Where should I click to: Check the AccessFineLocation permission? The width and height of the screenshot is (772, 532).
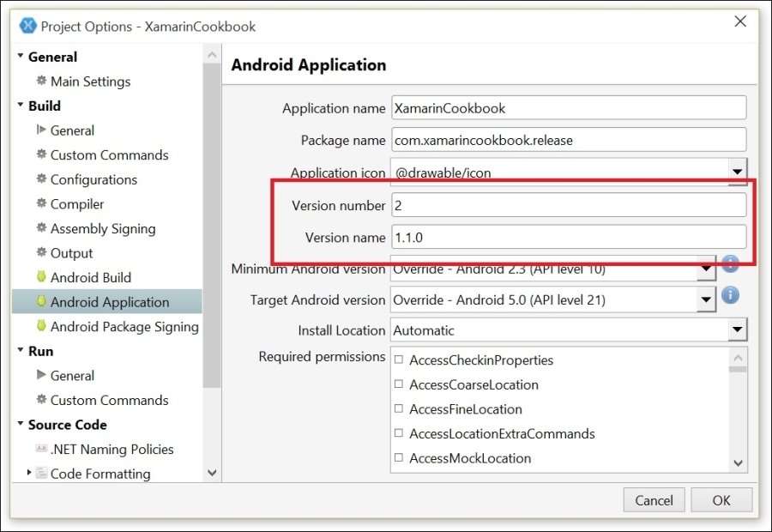coord(399,409)
